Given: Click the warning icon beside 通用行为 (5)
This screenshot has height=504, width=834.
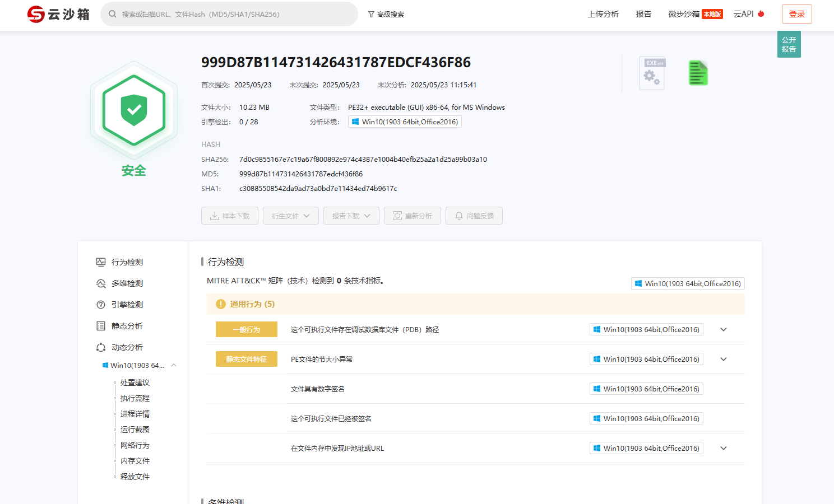Looking at the screenshot, I should [221, 304].
